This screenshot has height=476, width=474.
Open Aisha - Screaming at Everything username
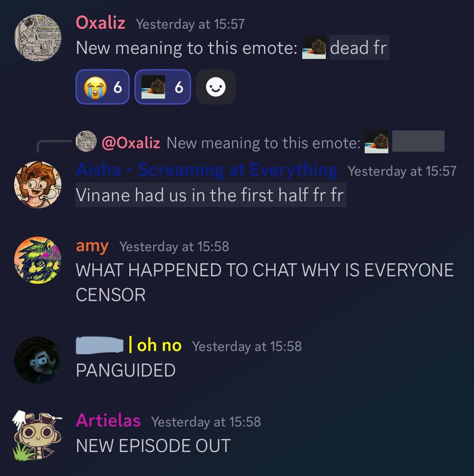pyautogui.click(x=207, y=169)
